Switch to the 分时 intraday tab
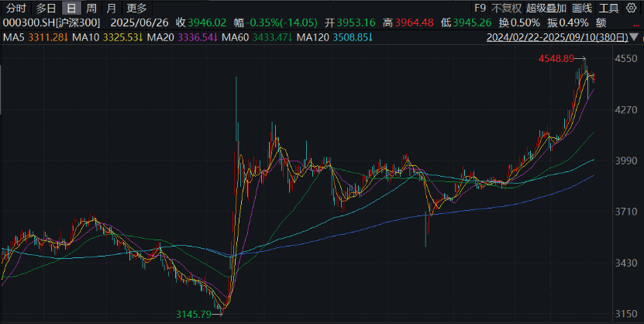Image resolution: width=644 pixels, height=324 pixels. 15,9
